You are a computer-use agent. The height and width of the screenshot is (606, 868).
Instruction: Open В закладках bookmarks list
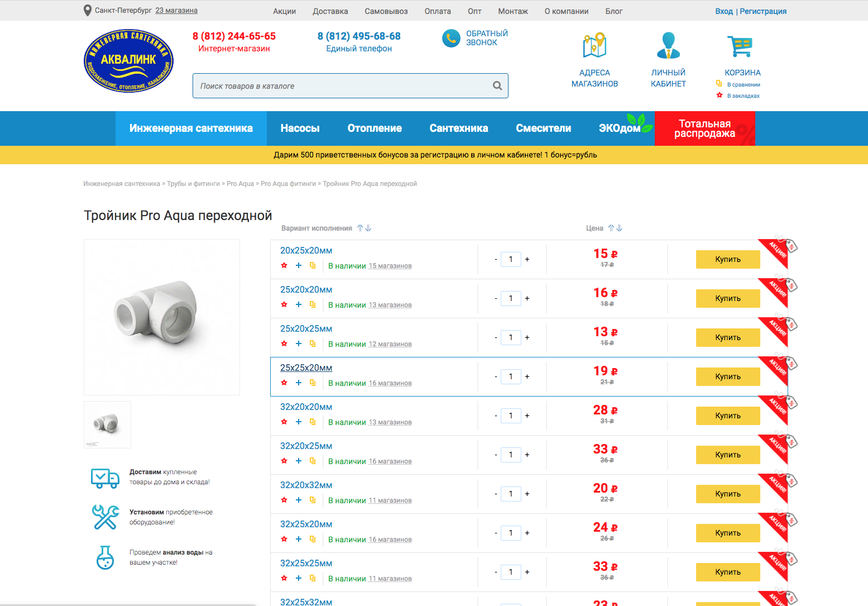(743, 96)
